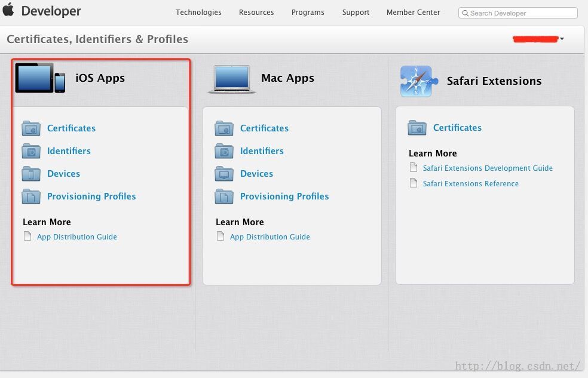Click the Certificates, Identifiers & Profiles title

click(97, 39)
